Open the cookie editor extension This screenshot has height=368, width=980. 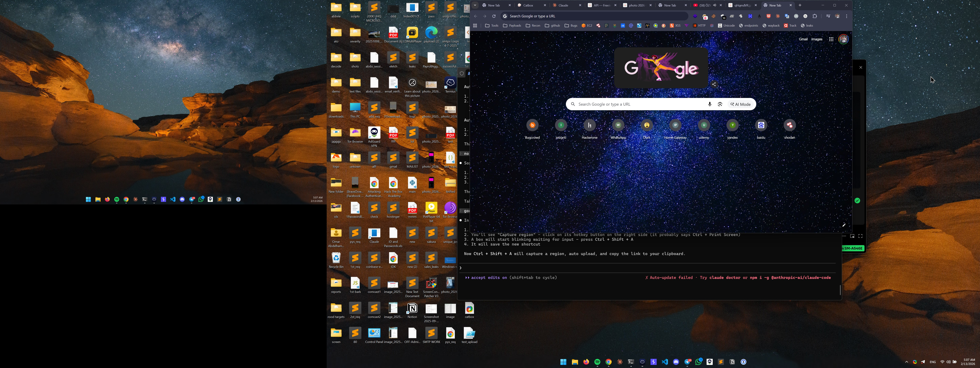(713, 16)
